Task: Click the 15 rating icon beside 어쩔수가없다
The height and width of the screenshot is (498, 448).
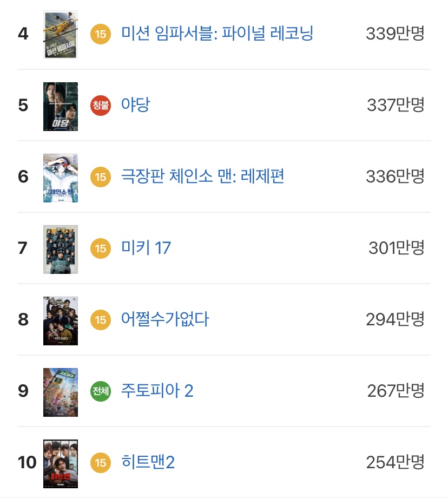Action: coord(101,320)
